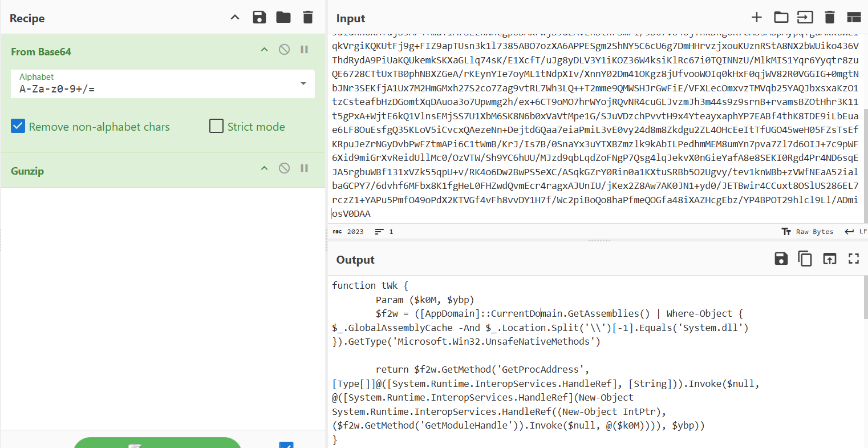Click the Input pane title
The height and width of the screenshot is (448, 868).
tap(351, 18)
